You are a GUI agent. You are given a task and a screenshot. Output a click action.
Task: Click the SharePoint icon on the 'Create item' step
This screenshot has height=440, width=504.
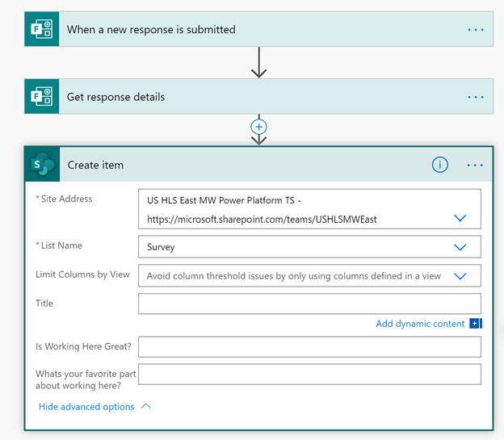pos(43,164)
